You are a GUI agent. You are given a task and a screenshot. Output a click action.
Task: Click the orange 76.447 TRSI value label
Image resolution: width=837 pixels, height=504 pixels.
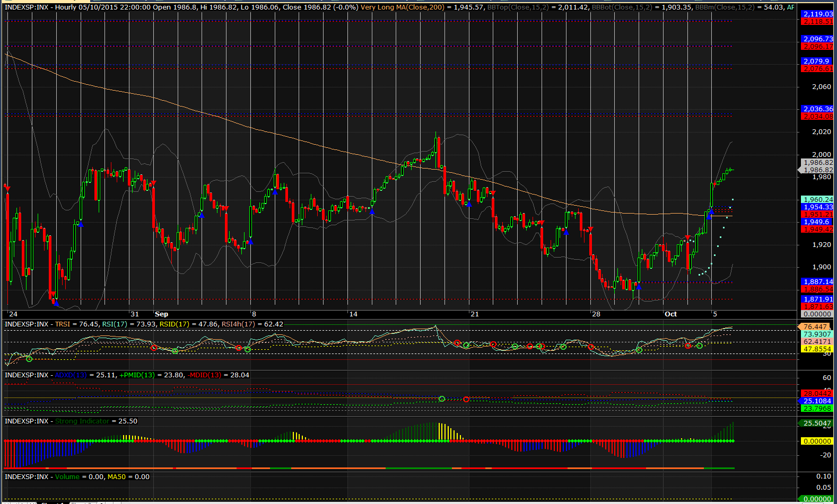click(x=816, y=327)
